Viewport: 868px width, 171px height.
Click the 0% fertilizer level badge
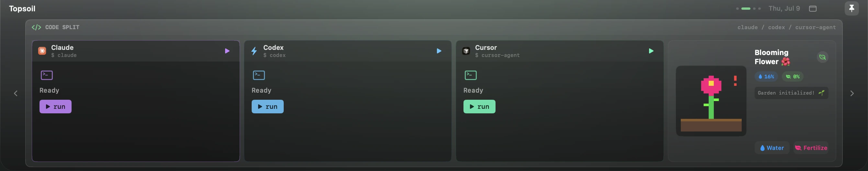(x=793, y=77)
